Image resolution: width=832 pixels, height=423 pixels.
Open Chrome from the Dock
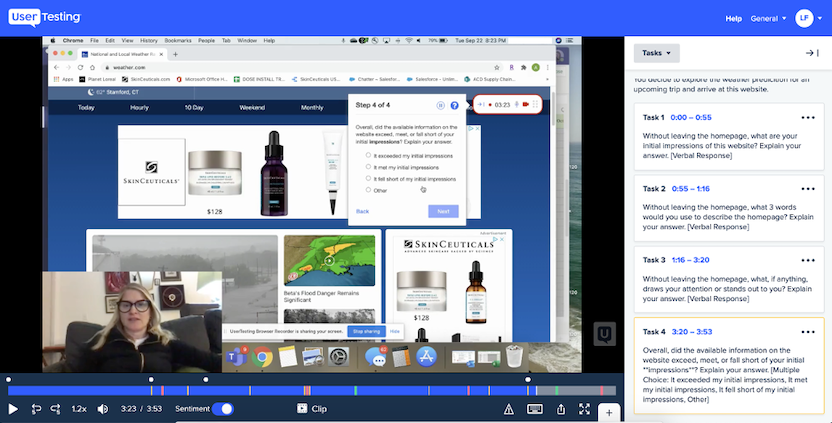[x=262, y=357]
